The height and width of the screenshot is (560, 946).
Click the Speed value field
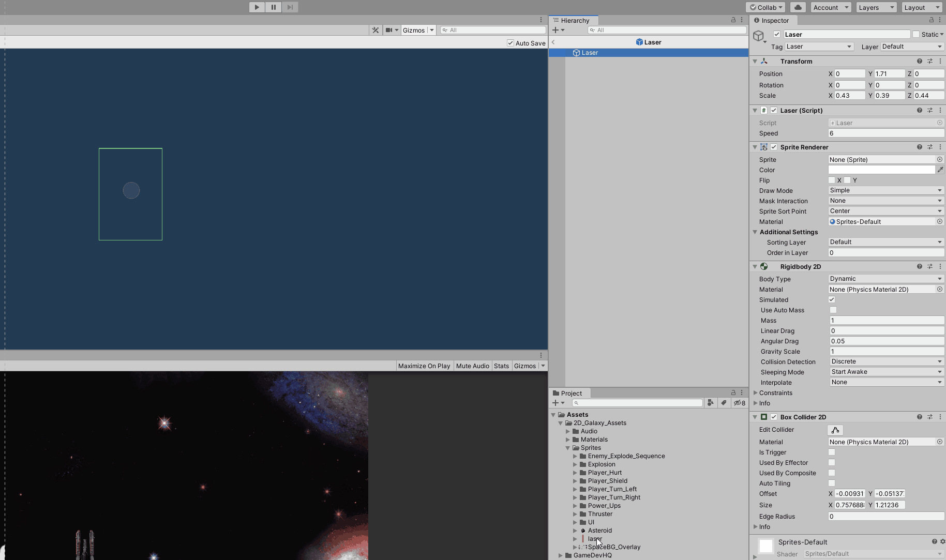(x=886, y=133)
